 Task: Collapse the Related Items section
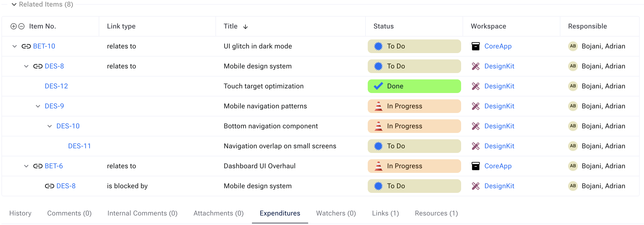point(14,5)
